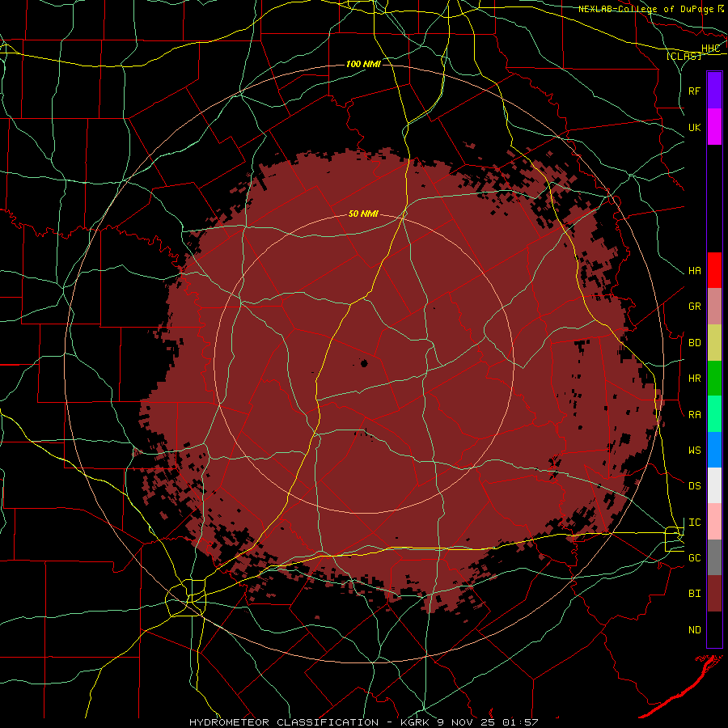Click the IC legend label
The width and height of the screenshot is (728, 728).
click(695, 523)
